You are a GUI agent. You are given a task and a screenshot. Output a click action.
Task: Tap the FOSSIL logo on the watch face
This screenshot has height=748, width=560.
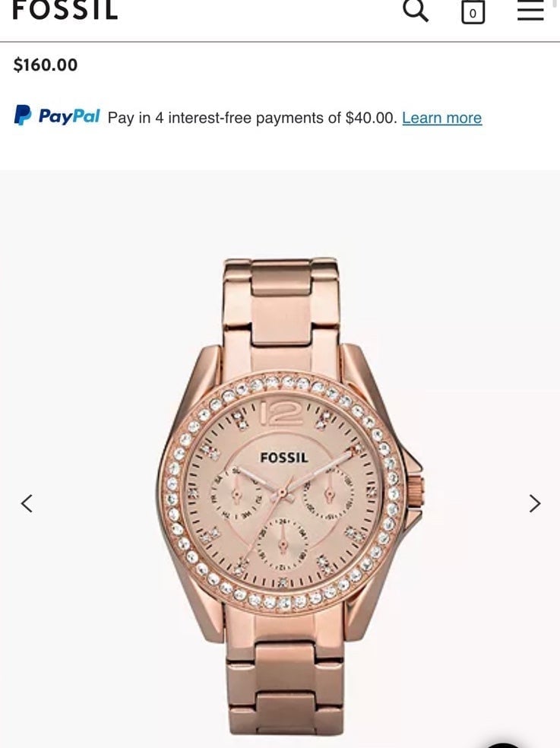pyautogui.click(x=284, y=458)
